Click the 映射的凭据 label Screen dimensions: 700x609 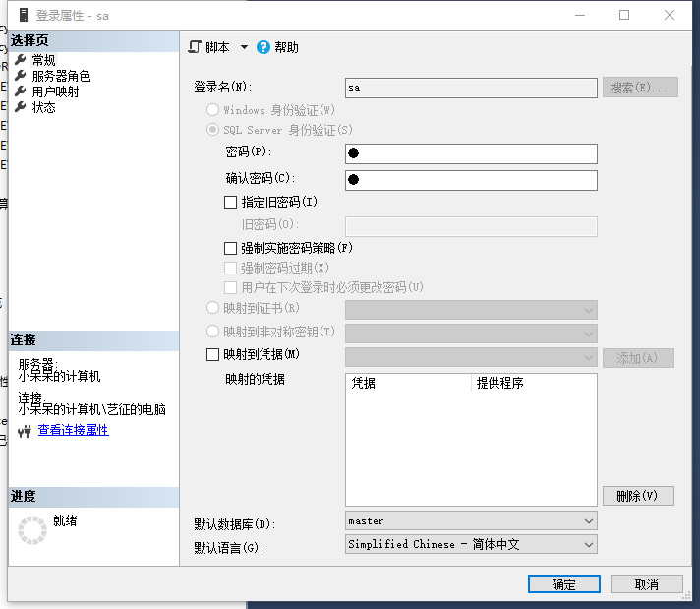[x=255, y=379]
